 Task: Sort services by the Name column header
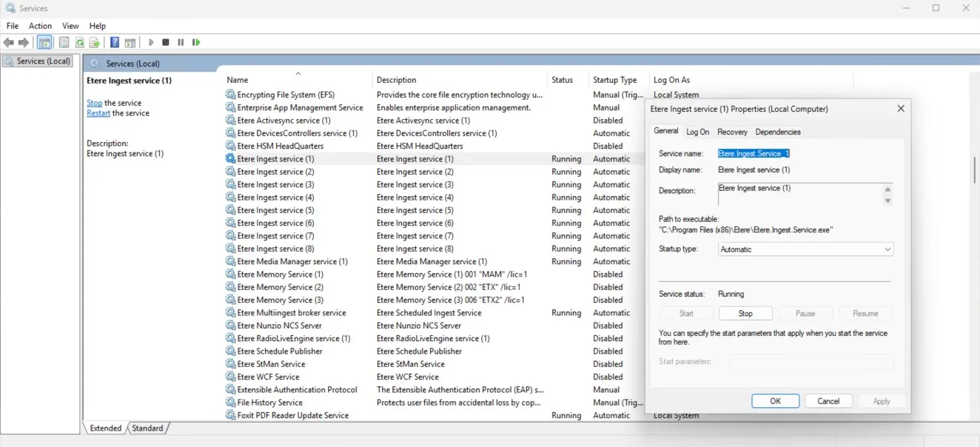tap(238, 80)
